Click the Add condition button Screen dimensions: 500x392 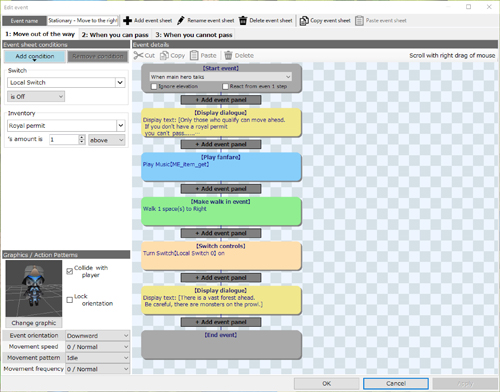(x=35, y=56)
